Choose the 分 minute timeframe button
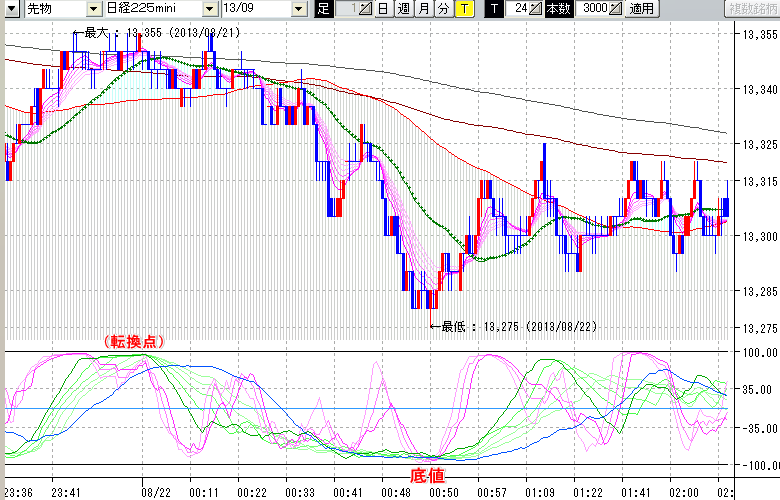 pos(444,9)
